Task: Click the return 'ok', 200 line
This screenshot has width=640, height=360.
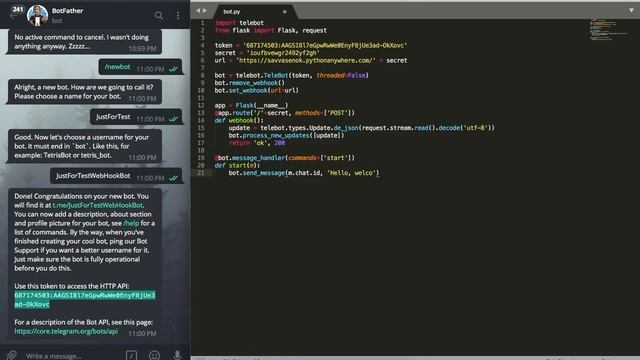Action: [x=257, y=143]
